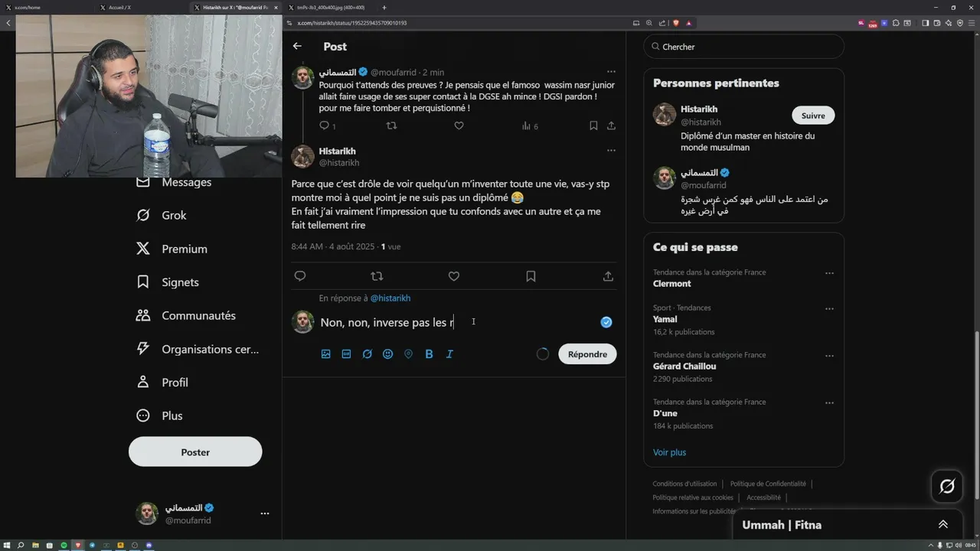The image size is (980, 551).
Task: Switch to the tmPs-Jb3_400x400.jpg tab
Action: (x=331, y=7)
